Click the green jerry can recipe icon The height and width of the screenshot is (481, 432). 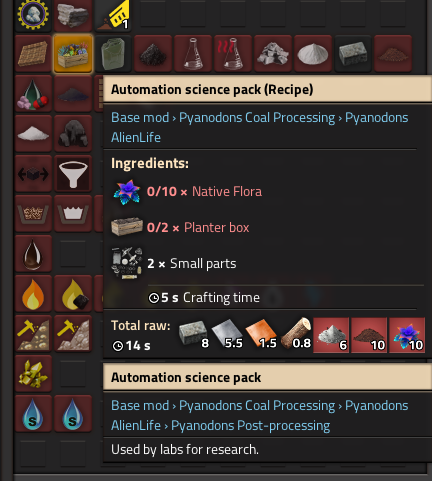pos(113,54)
